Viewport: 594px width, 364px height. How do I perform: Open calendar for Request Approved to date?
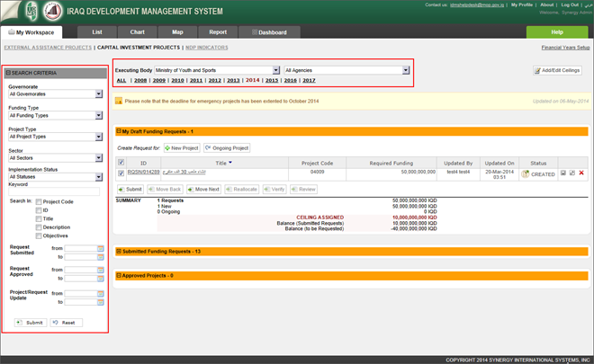coord(101,279)
